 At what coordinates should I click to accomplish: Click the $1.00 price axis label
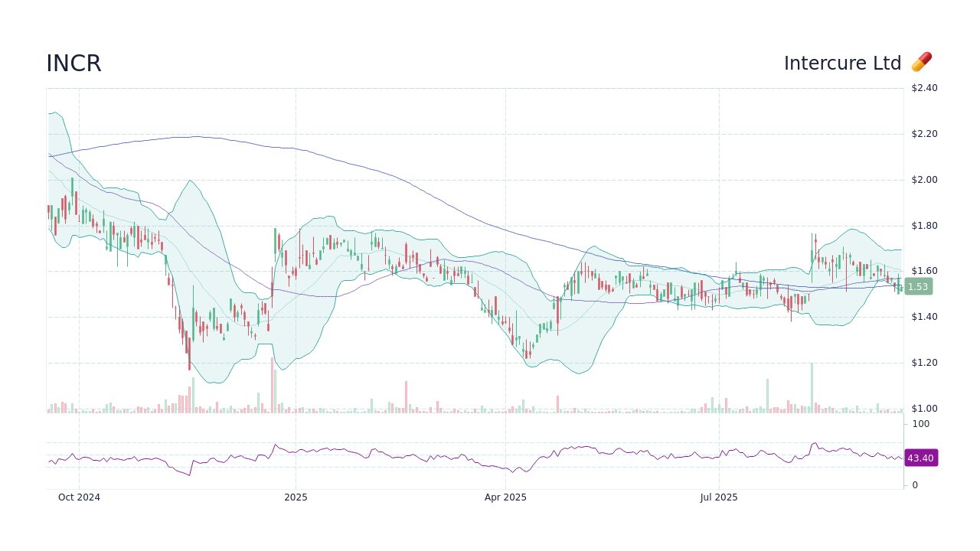point(924,409)
